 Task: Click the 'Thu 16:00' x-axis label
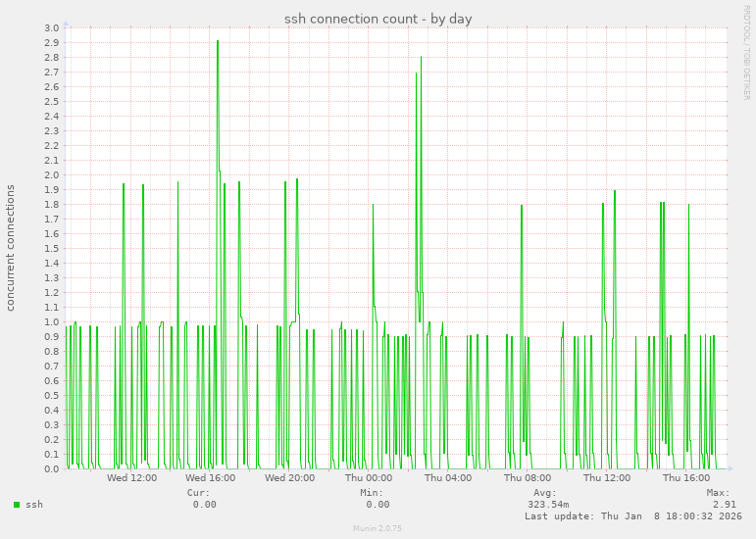[x=686, y=478]
